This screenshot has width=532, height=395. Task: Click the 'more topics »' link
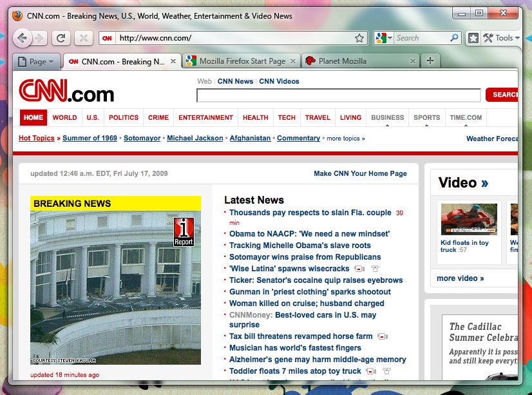346,139
